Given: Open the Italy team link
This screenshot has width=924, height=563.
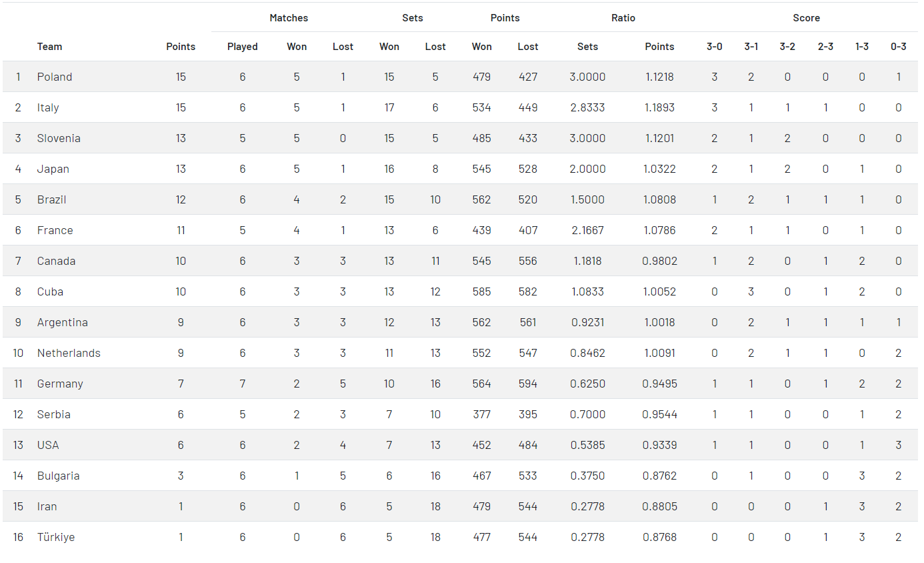Looking at the screenshot, I should click(x=48, y=107).
